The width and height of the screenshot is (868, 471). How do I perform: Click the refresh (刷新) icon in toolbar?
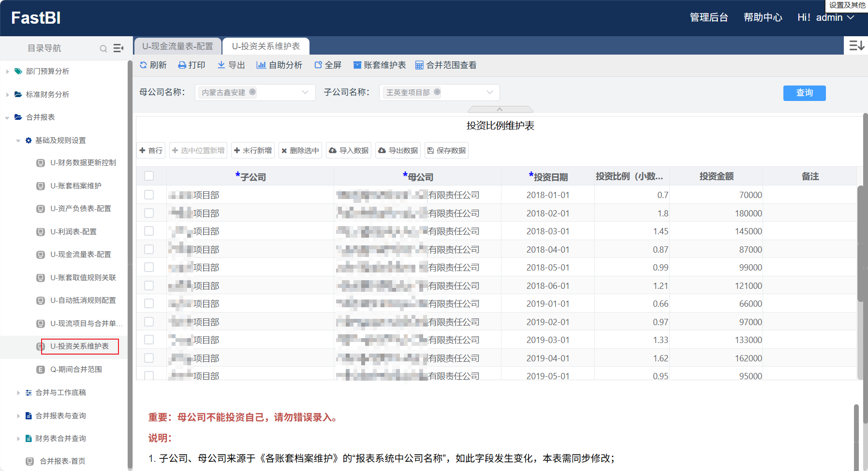pyautogui.click(x=144, y=65)
